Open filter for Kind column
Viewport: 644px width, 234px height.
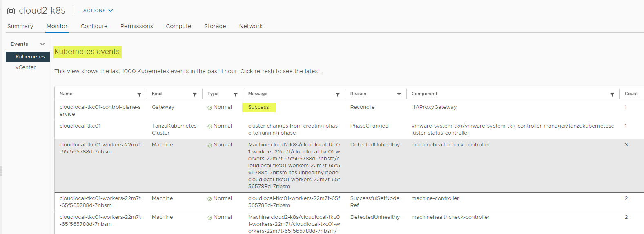[195, 94]
